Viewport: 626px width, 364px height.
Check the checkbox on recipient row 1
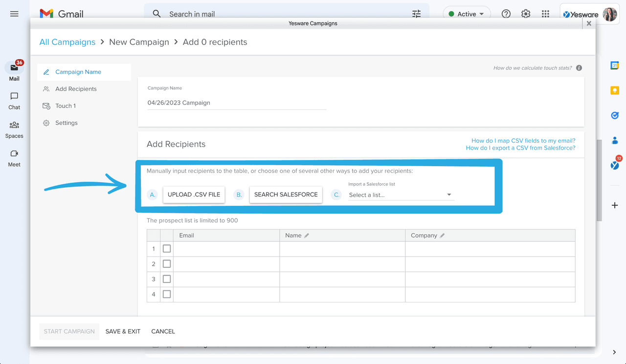click(166, 248)
